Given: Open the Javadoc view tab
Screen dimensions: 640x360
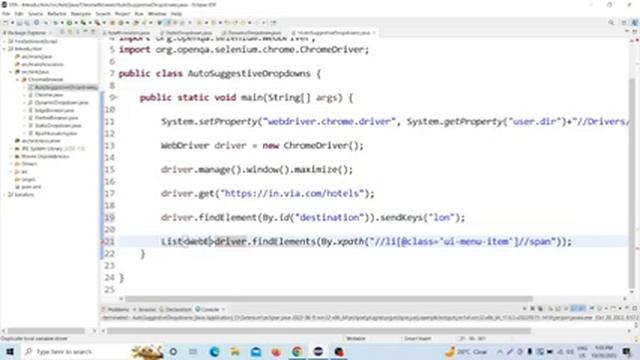Looking at the screenshot, I should (x=145, y=309).
